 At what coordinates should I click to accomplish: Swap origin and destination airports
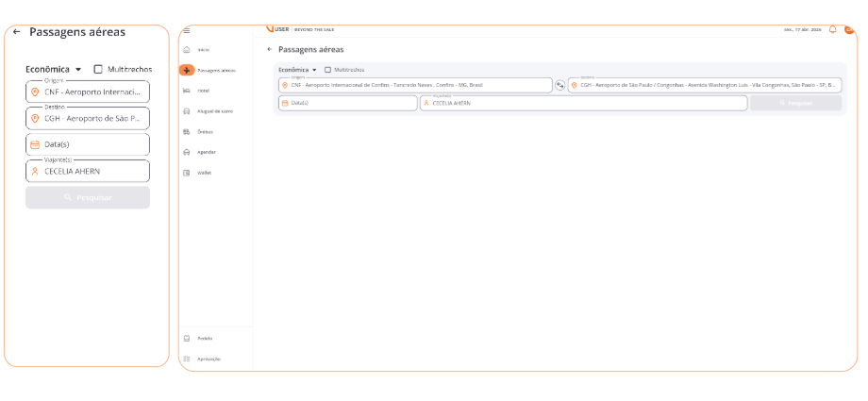[559, 85]
